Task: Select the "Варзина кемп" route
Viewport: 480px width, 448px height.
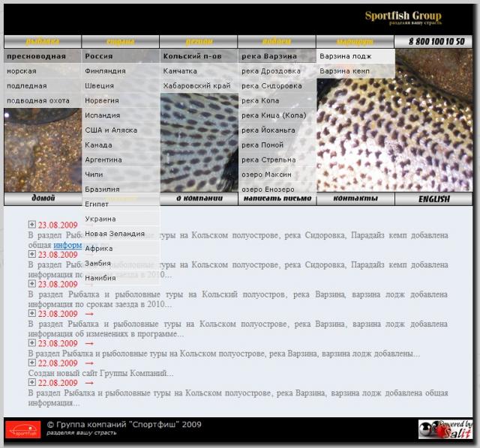Action: click(343, 71)
